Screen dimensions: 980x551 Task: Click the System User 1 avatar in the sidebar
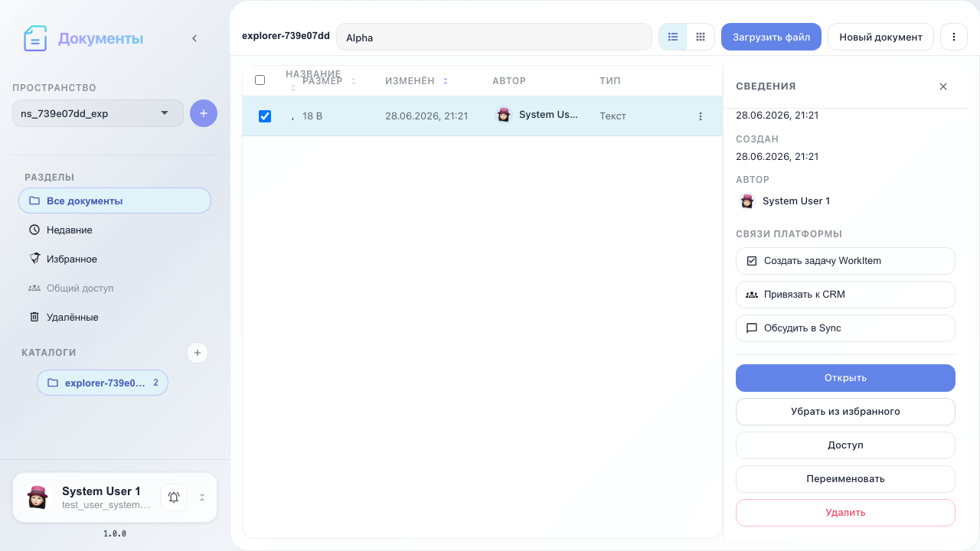[38, 497]
